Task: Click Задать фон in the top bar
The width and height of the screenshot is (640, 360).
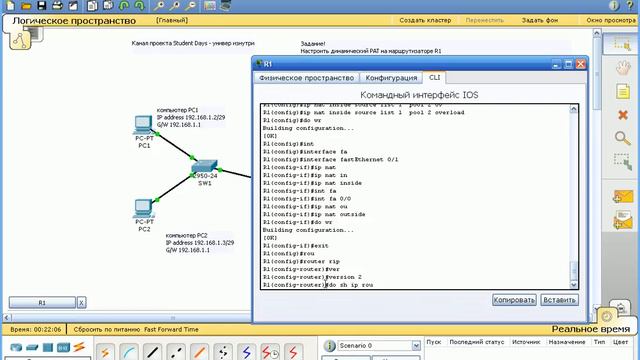Action: 540,20
